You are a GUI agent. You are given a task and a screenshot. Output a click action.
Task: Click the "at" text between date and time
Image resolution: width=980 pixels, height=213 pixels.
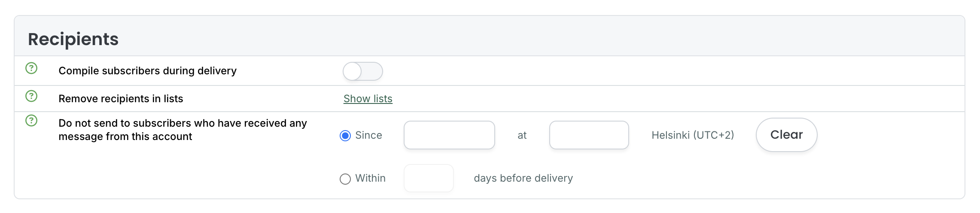[522, 136]
